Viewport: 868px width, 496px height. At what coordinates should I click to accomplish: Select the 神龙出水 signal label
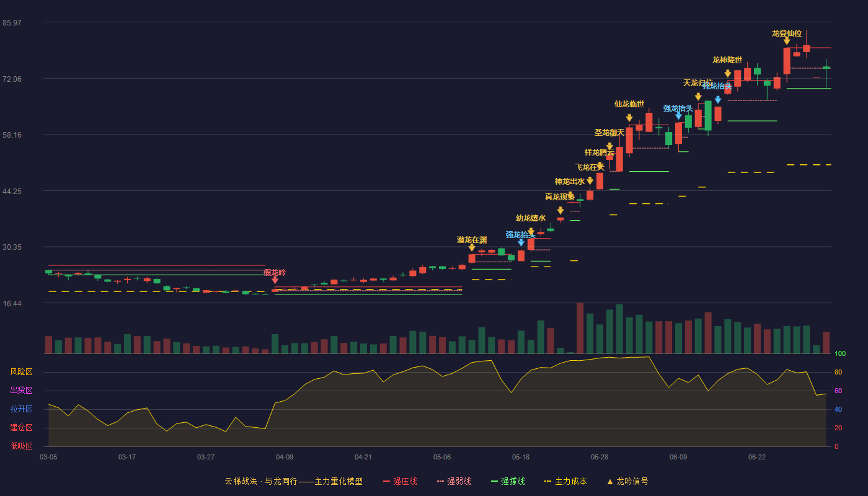570,181
